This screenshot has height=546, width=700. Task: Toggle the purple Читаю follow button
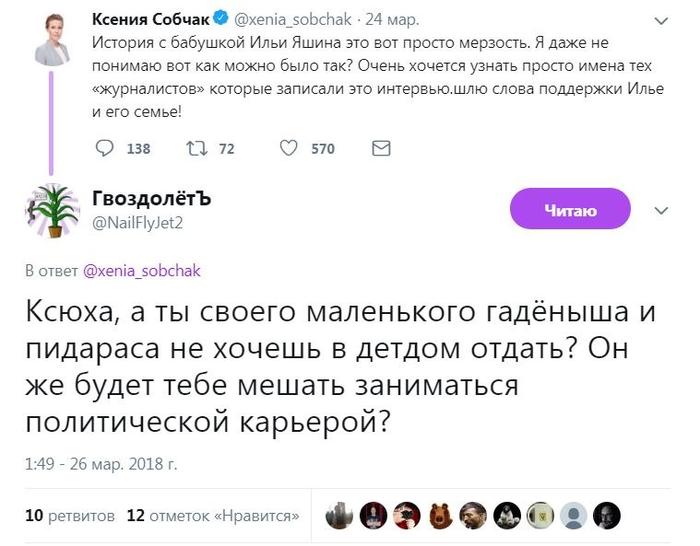tap(570, 210)
